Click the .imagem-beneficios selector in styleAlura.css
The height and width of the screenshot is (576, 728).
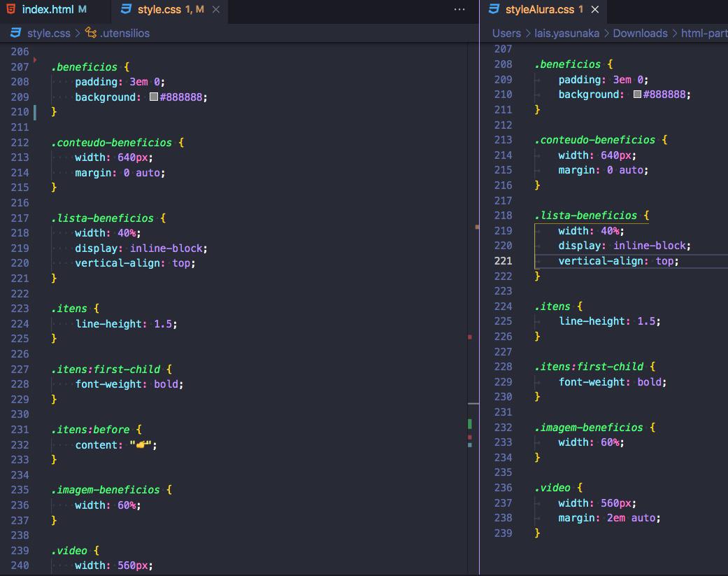point(589,428)
